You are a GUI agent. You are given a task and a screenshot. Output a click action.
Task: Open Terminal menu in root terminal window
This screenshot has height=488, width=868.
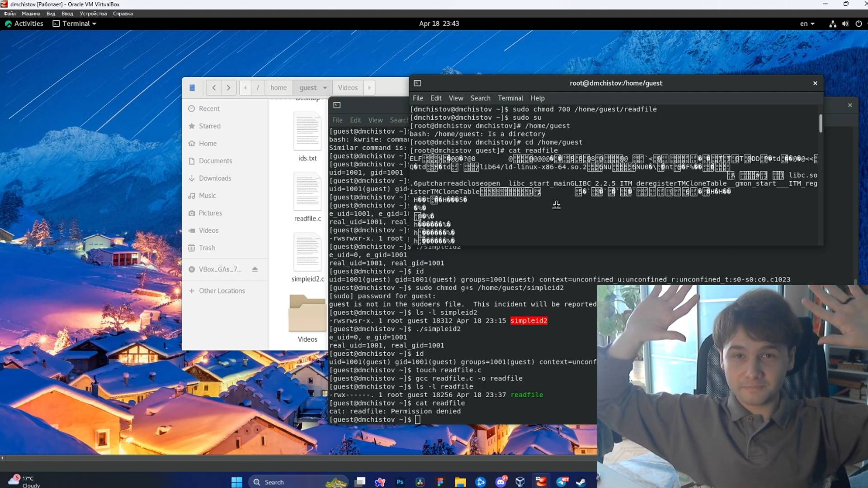[x=510, y=98]
